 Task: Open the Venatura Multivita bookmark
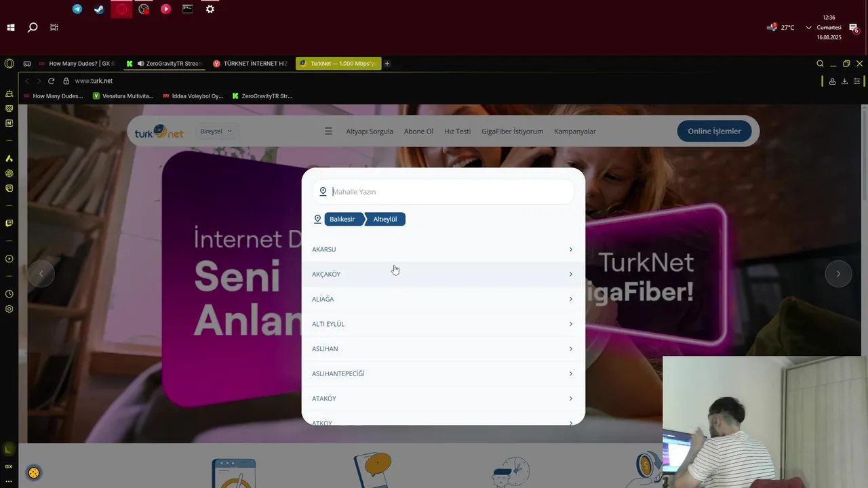coord(123,96)
